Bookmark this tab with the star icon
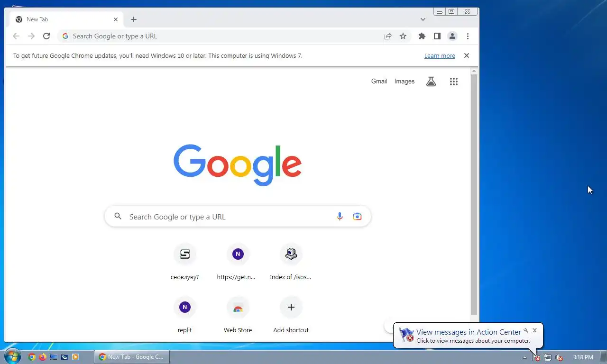Image resolution: width=607 pixels, height=364 pixels. pyautogui.click(x=403, y=36)
